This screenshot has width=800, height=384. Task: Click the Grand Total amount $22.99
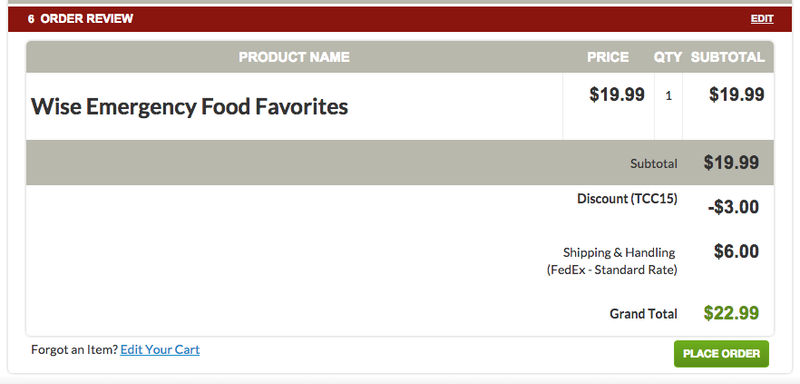tap(731, 313)
